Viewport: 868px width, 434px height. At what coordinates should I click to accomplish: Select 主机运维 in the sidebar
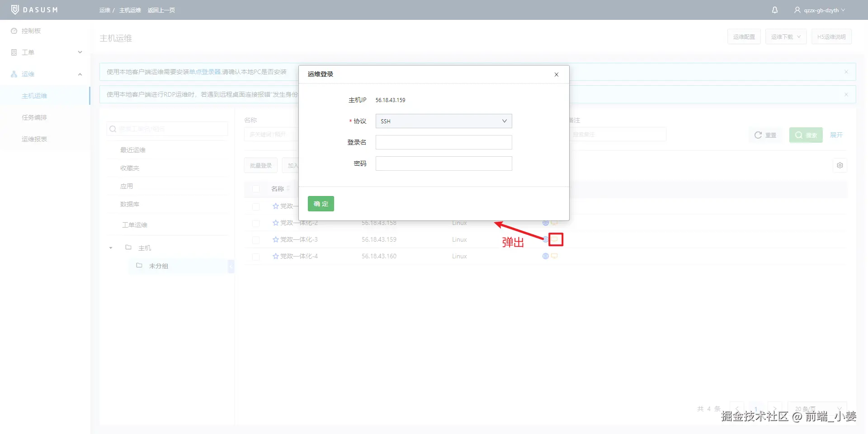(34, 96)
